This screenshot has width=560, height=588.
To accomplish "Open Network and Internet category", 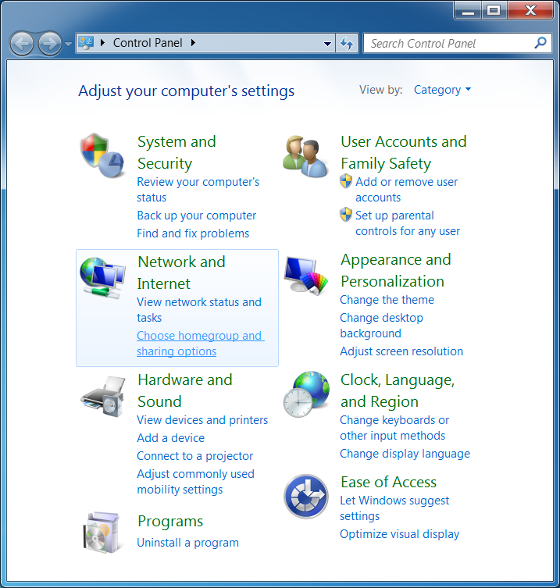I will 181,272.
